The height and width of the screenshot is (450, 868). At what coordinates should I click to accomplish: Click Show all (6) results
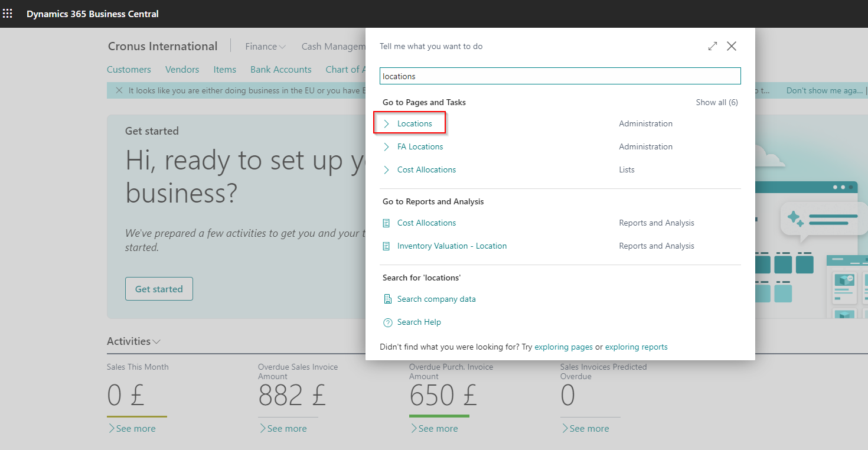pos(717,102)
